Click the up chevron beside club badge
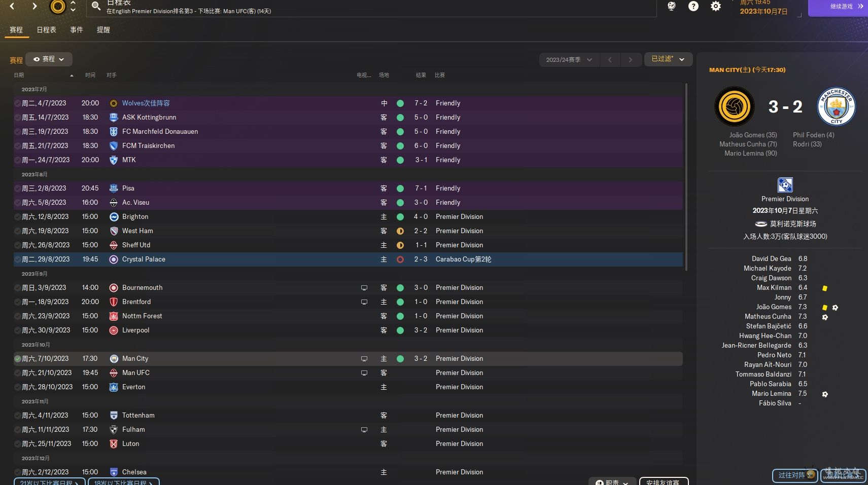The width and height of the screenshot is (868, 485). pyautogui.click(x=73, y=3)
